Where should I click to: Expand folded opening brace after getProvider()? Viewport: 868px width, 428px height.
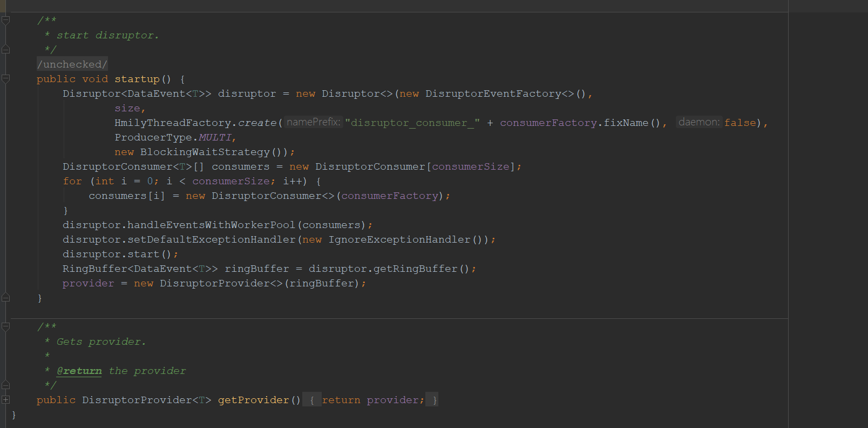click(x=312, y=400)
